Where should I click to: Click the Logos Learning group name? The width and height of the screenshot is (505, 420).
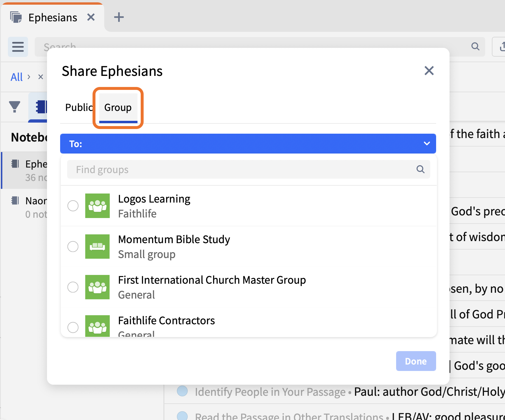point(154,199)
